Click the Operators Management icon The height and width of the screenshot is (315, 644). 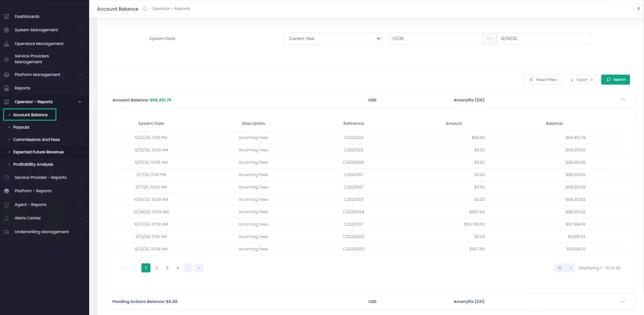tap(7, 44)
